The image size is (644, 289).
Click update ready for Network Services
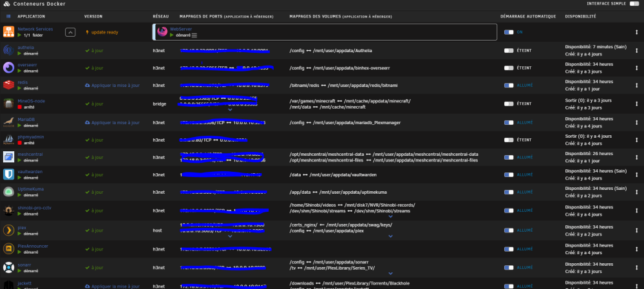pyautogui.click(x=102, y=32)
